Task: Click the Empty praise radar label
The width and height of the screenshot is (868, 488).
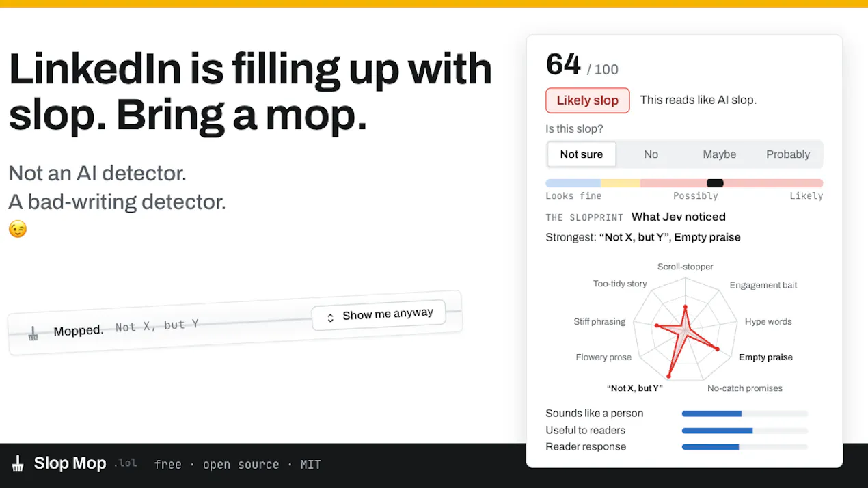Action: click(765, 357)
